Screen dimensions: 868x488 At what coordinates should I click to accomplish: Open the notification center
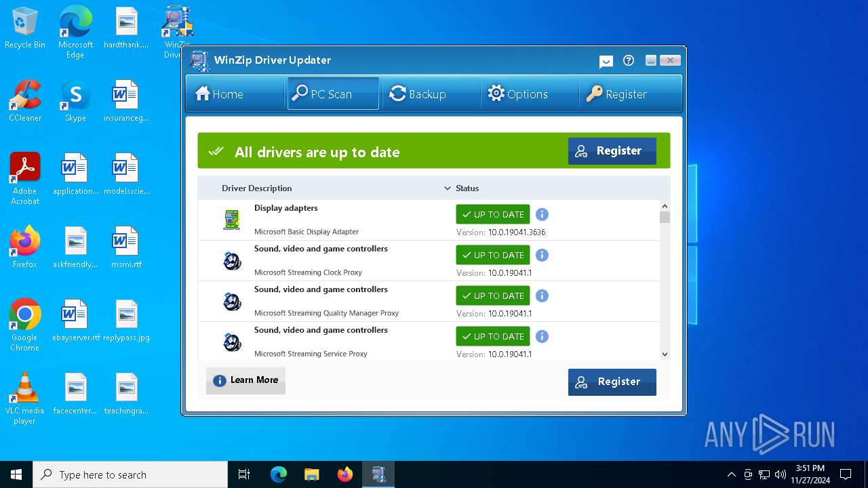[x=846, y=474]
